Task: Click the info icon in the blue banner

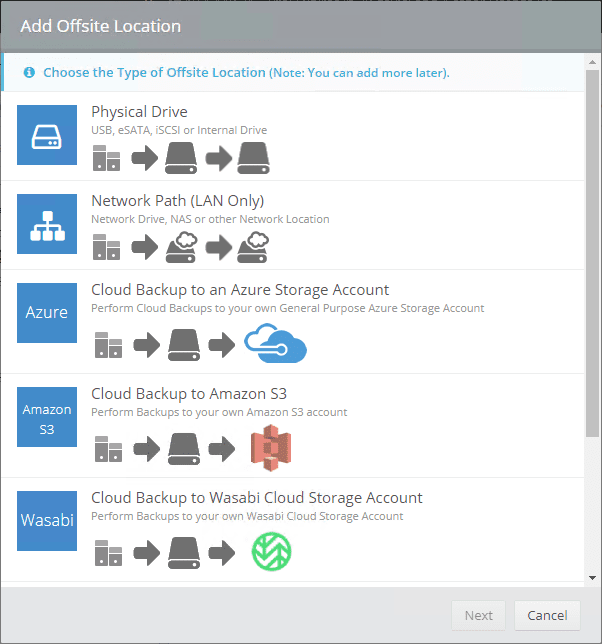Action: [29, 72]
